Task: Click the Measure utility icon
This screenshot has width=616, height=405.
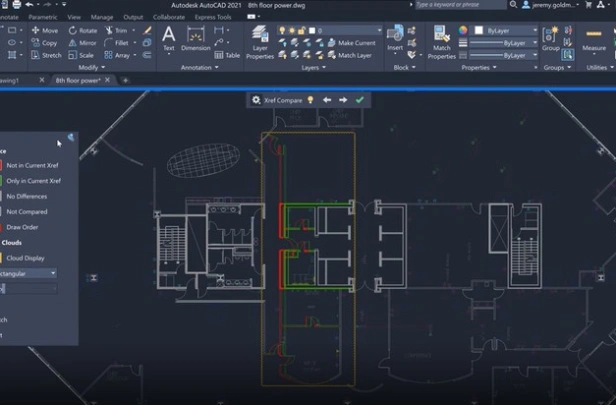Action: (594, 34)
